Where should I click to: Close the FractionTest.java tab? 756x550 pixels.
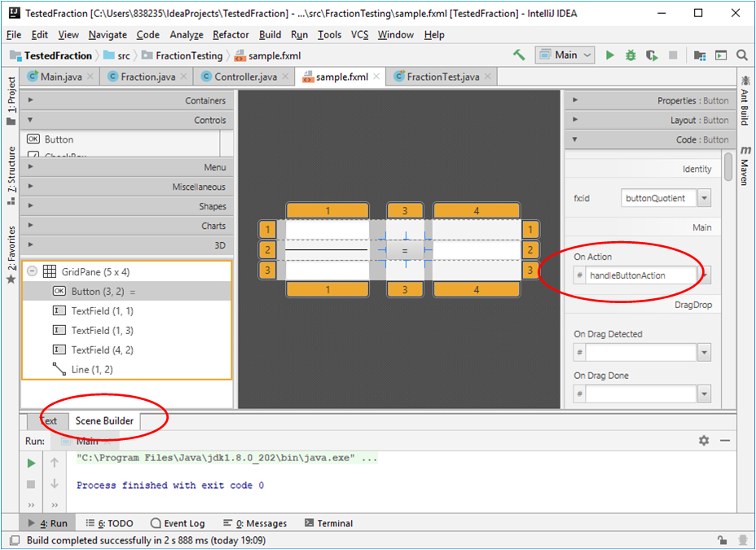488,77
